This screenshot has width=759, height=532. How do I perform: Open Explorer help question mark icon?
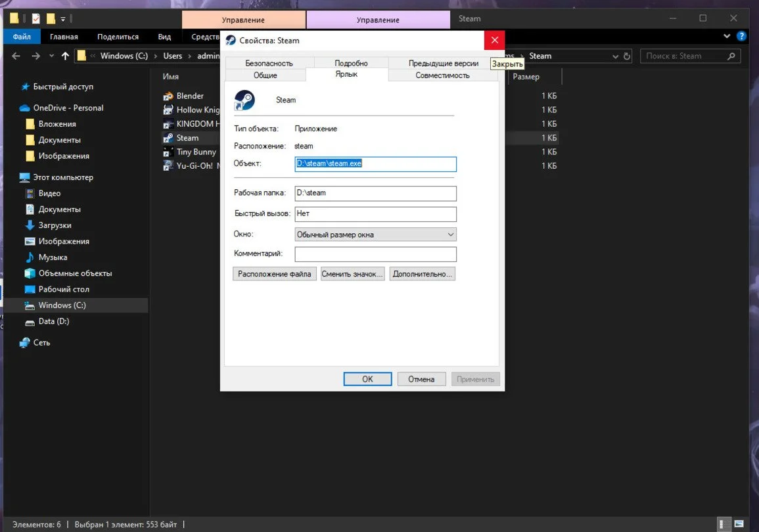(741, 36)
